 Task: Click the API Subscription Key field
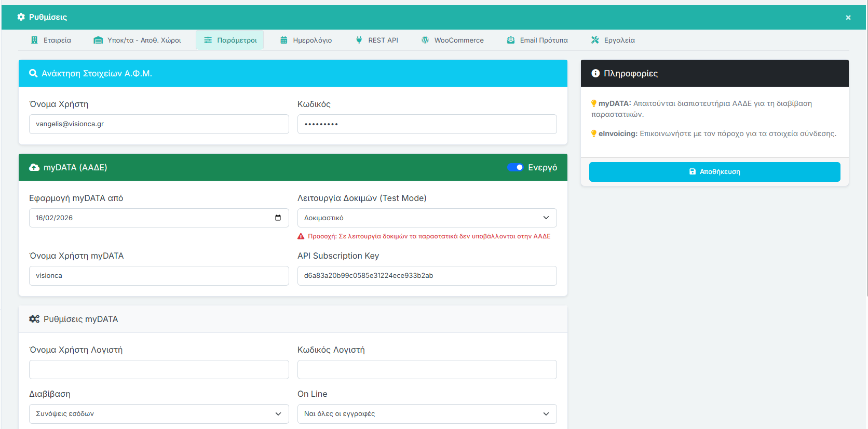[427, 276]
